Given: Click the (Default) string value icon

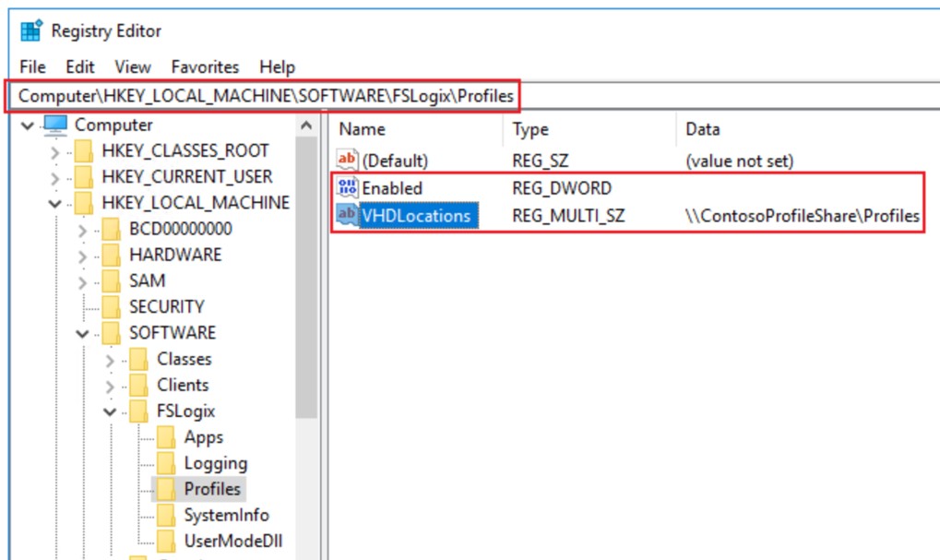Looking at the screenshot, I should [348, 161].
